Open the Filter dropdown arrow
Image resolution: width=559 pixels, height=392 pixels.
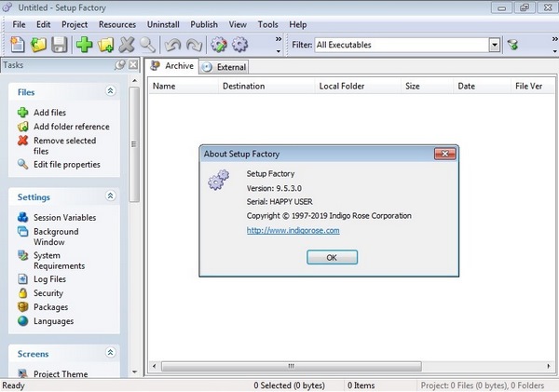[494, 45]
